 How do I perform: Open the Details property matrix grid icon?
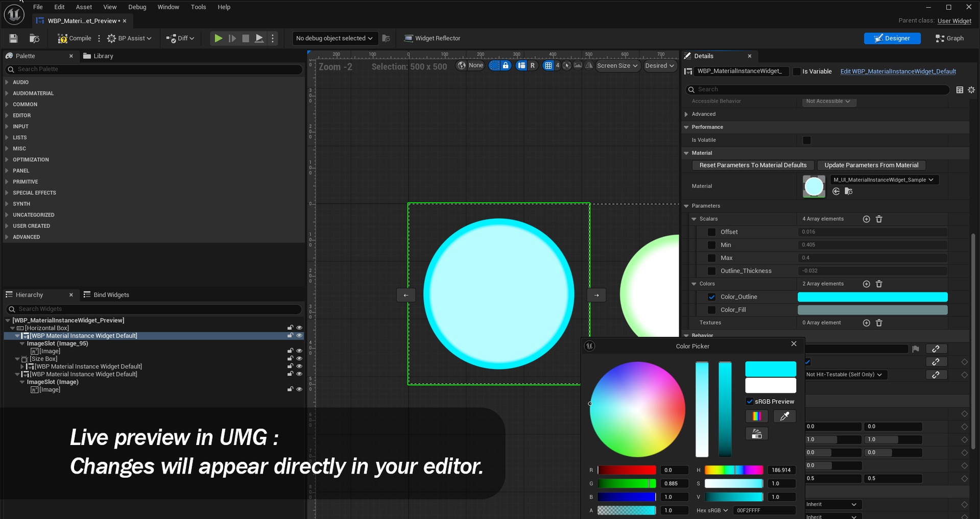click(x=960, y=90)
